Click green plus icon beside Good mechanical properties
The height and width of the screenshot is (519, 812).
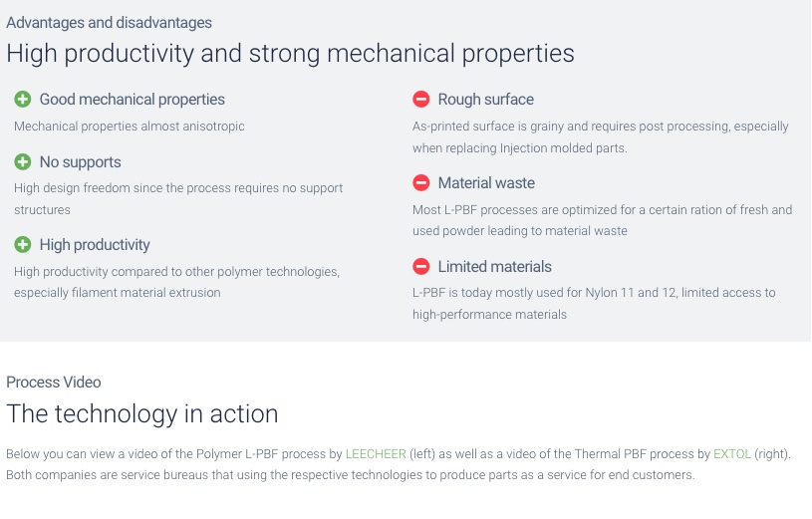click(22, 99)
